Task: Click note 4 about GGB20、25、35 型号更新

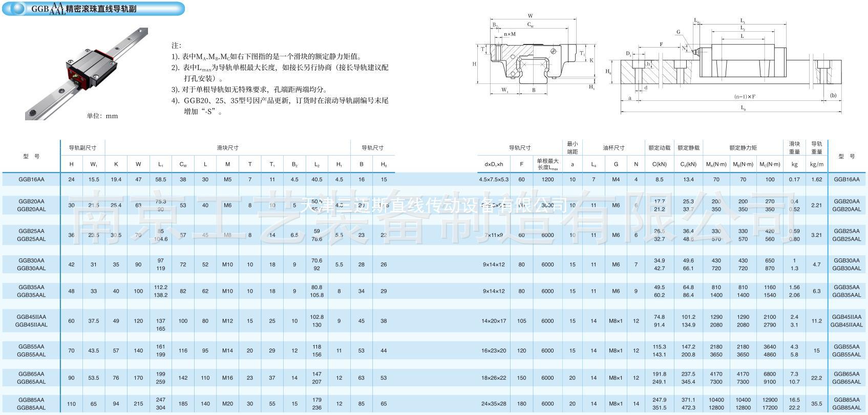Action: pyautogui.click(x=280, y=106)
